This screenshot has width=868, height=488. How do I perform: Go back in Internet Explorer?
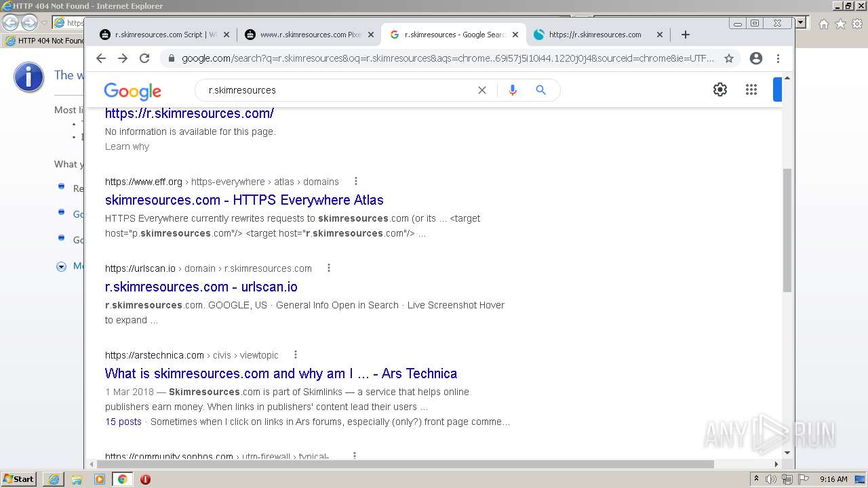(x=10, y=22)
